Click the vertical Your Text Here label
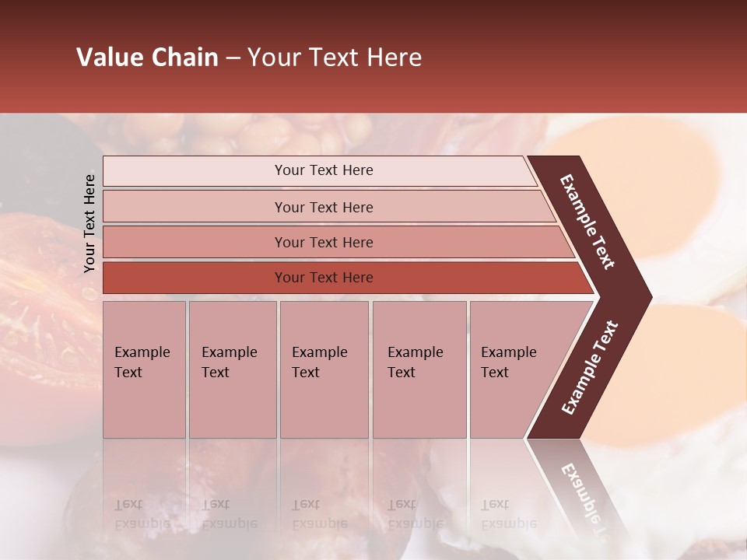The width and height of the screenshot is (747, 560). pyautogui.click(x=89, y=223)
